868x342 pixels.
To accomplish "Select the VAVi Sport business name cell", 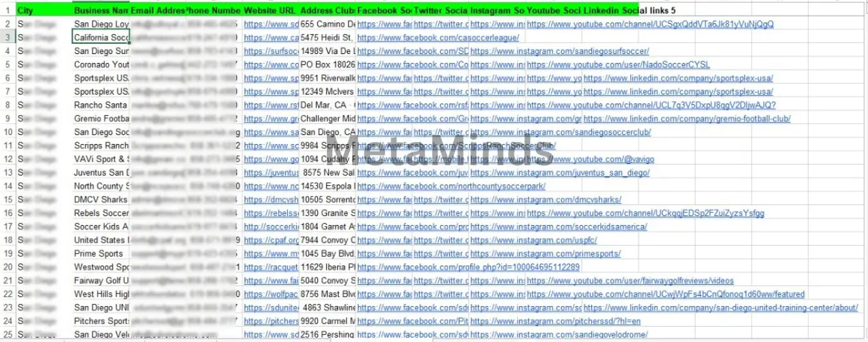I will tap(101, 159).
